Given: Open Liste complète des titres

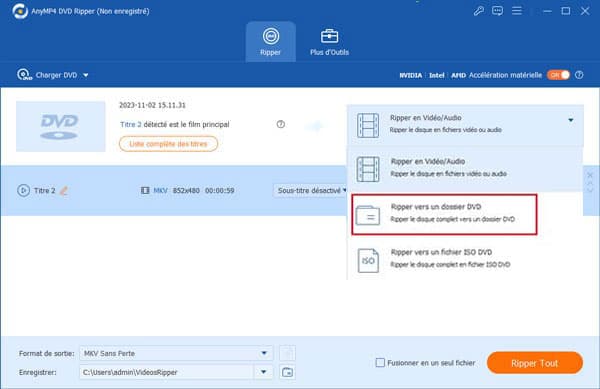Looking at the screenshot, I should click(168, 144).
